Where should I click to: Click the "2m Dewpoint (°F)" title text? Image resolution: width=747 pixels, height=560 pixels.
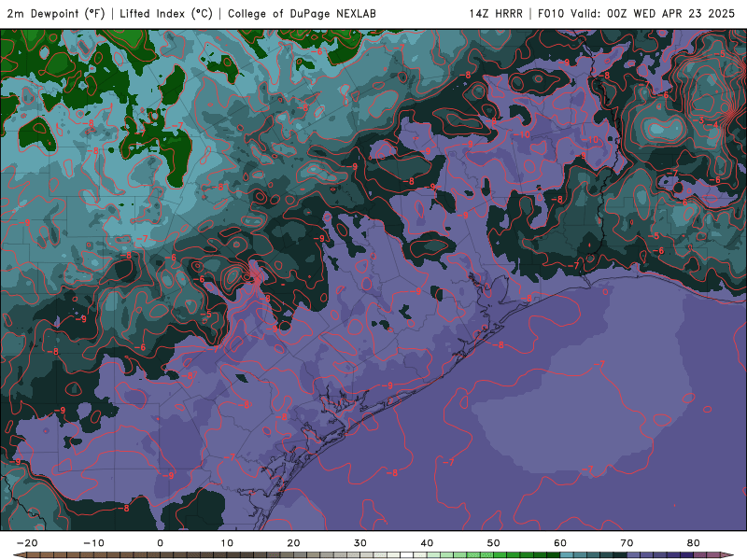pos(56,13)
